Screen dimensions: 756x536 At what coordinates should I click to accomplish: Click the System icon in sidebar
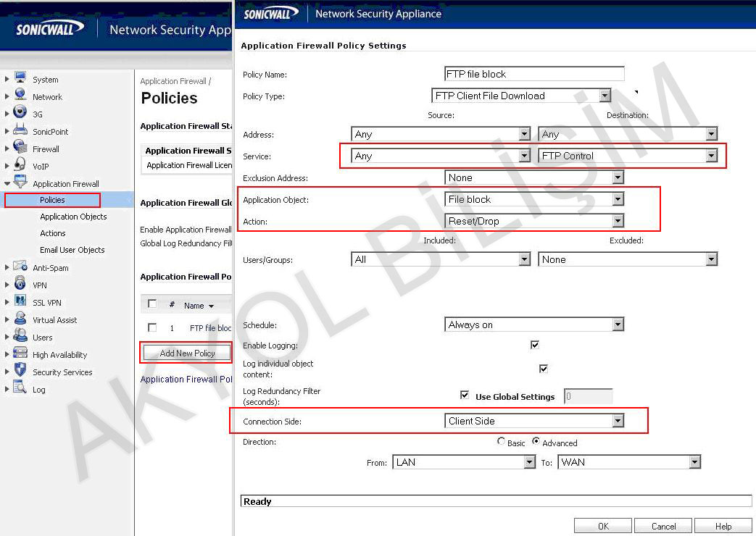20,79
